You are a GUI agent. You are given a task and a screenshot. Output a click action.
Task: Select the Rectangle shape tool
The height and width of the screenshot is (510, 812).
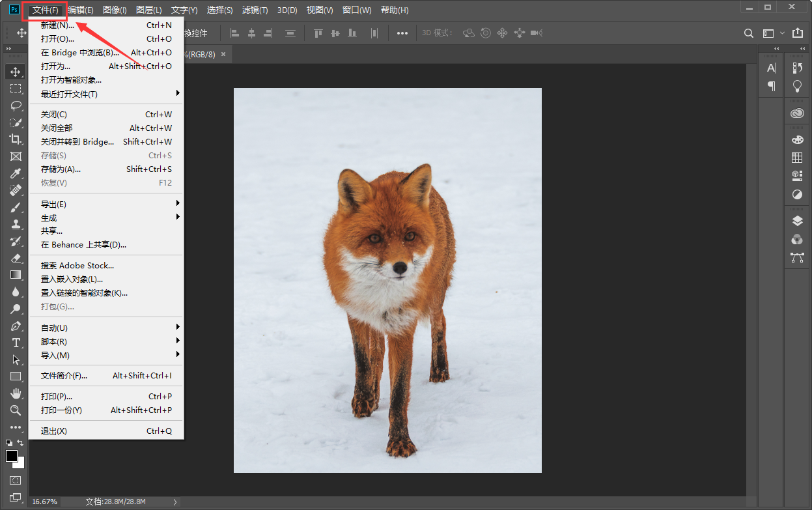coord(16,376)
